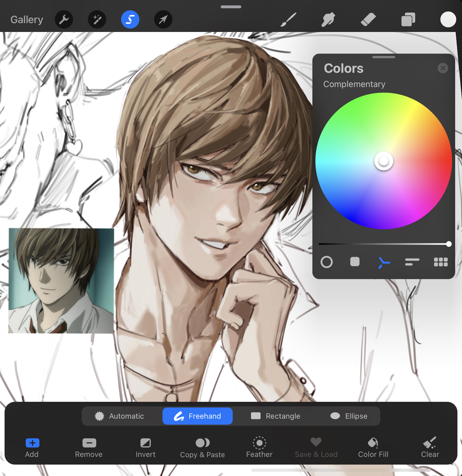Click Remove from selection
The height and width of the screenshot is (476, 462).
point(89,447)
